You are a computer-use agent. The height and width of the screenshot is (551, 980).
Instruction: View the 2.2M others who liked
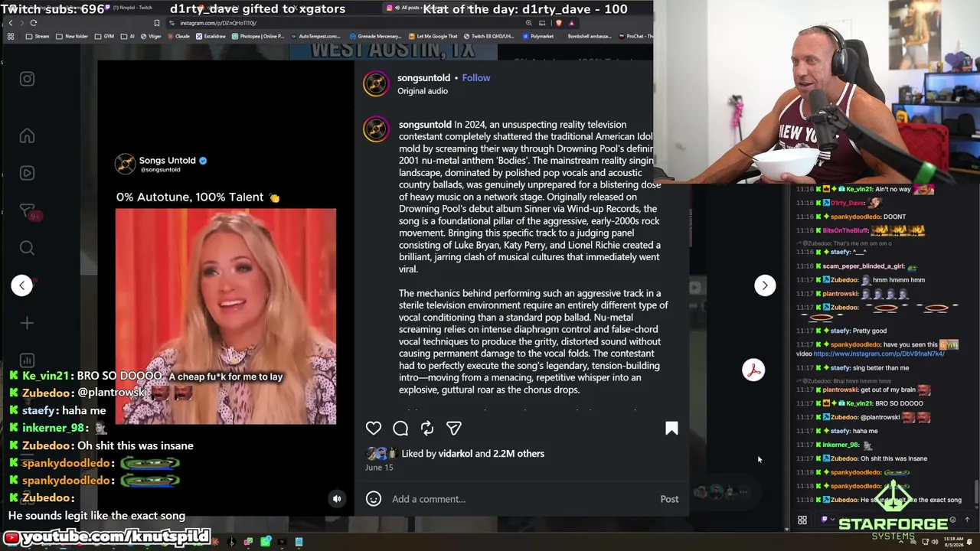coord(519,454)
